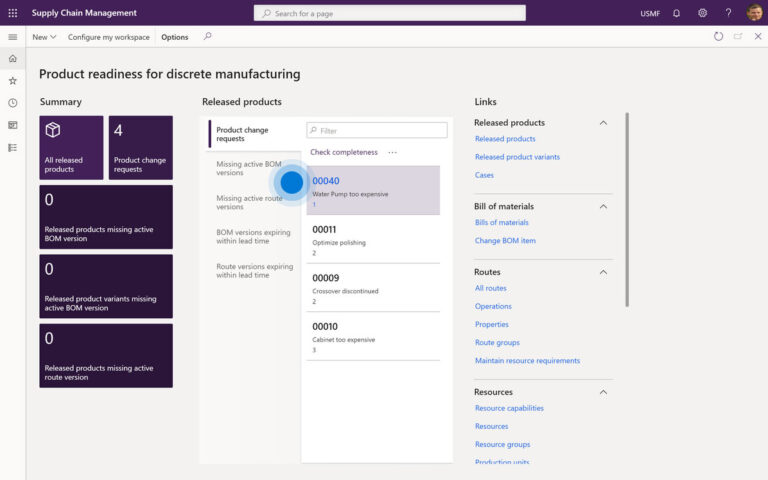Select BOM versions expiring within lead time tab

[x=253, y=237]
